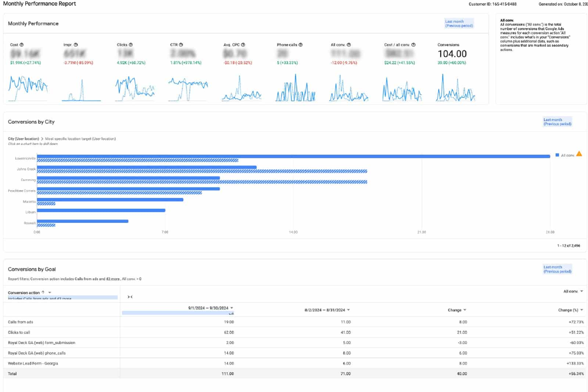
Task: Click the help icon beside Cost / all conv.
Action: click(x=413, y=45)
